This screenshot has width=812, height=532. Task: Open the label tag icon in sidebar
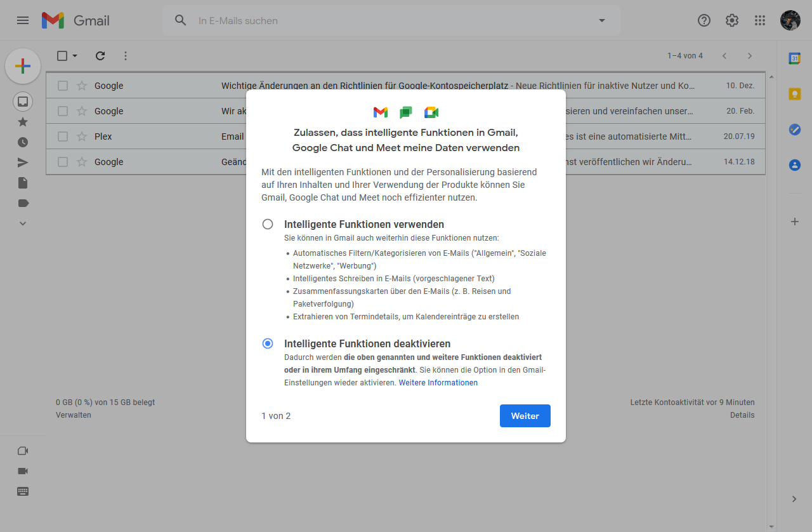(x=23, y=203)
